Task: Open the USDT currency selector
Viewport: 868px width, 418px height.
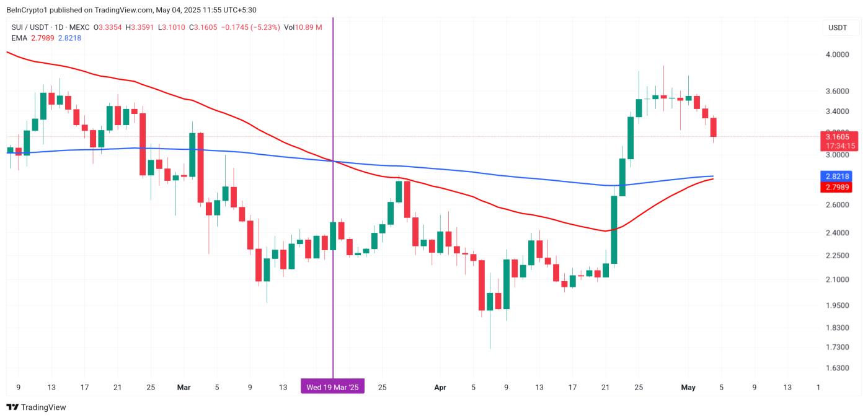Action: pos(838,28)
